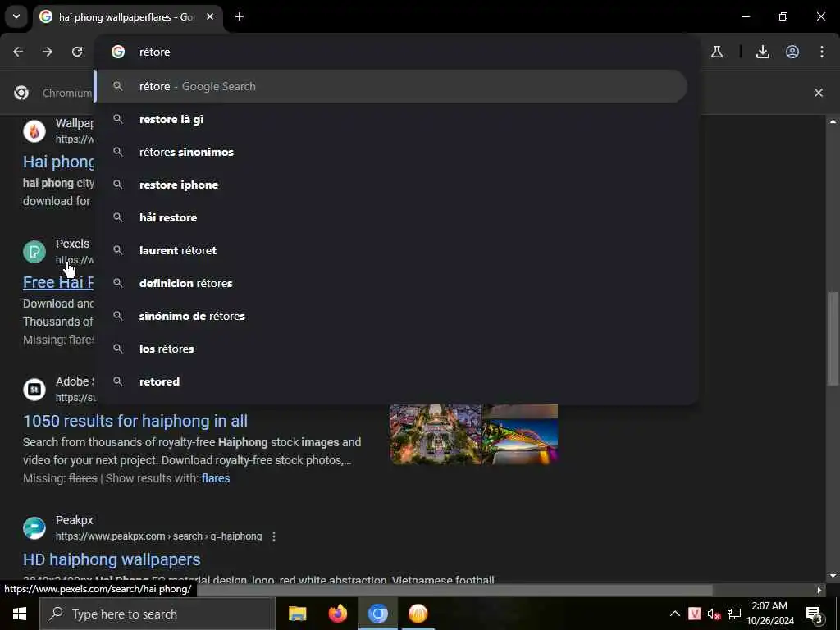Open HD haiphong wallpapers link
Screen dimensions: 840x630
(112, 559)
